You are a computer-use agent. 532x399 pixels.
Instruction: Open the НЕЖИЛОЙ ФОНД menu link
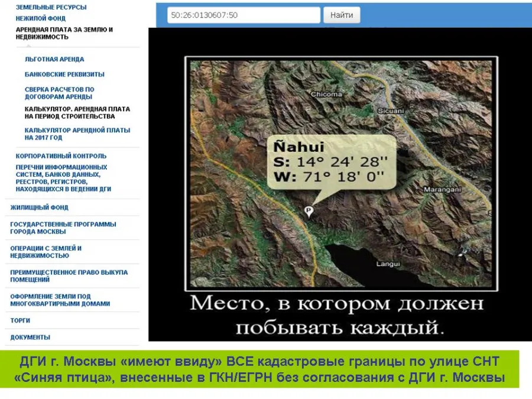[x=41, y=18]
